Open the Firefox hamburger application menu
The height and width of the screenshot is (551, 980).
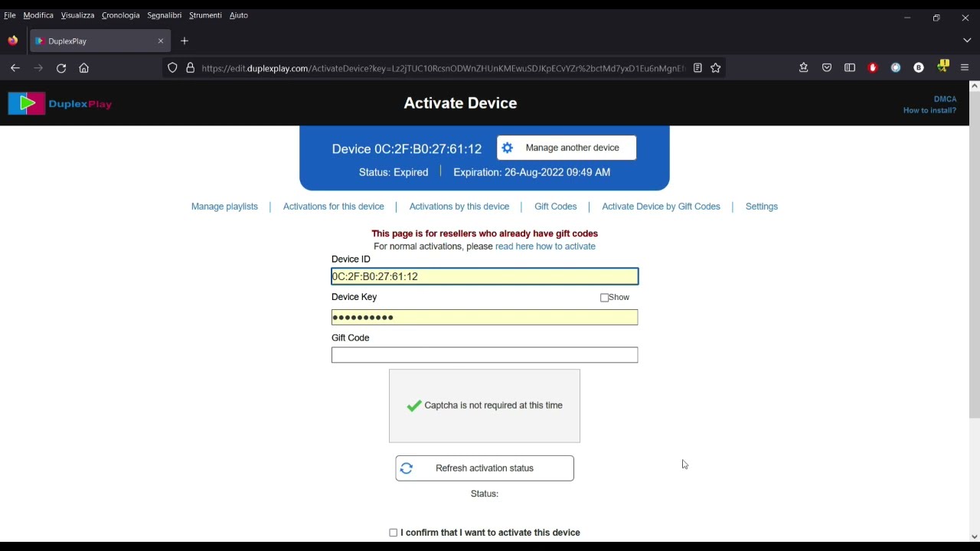pyautogui.click(x=965, y=68)
